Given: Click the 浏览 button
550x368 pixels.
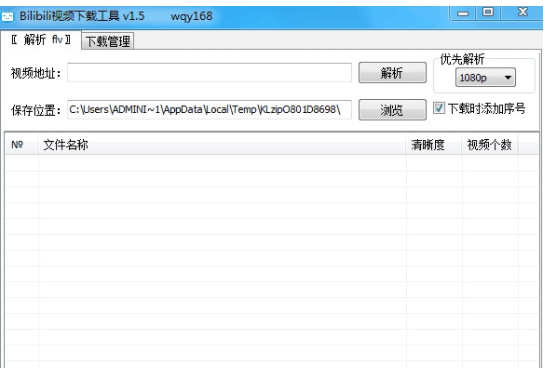Looking at the screenshot, I should point(393,110).
